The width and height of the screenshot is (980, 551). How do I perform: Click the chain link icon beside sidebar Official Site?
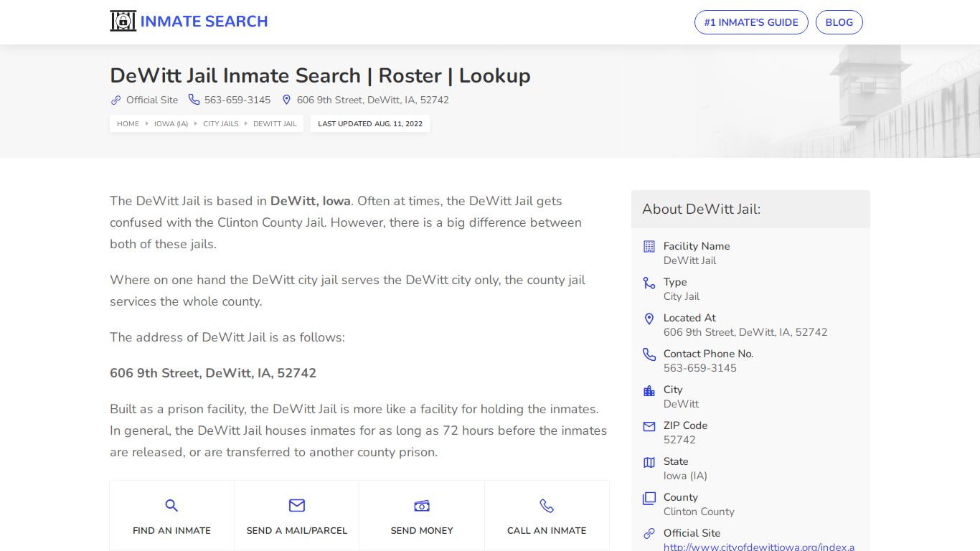649,534
